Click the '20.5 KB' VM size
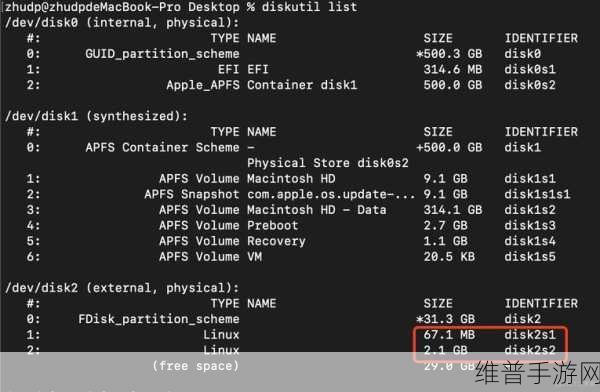 click(449, 256)
